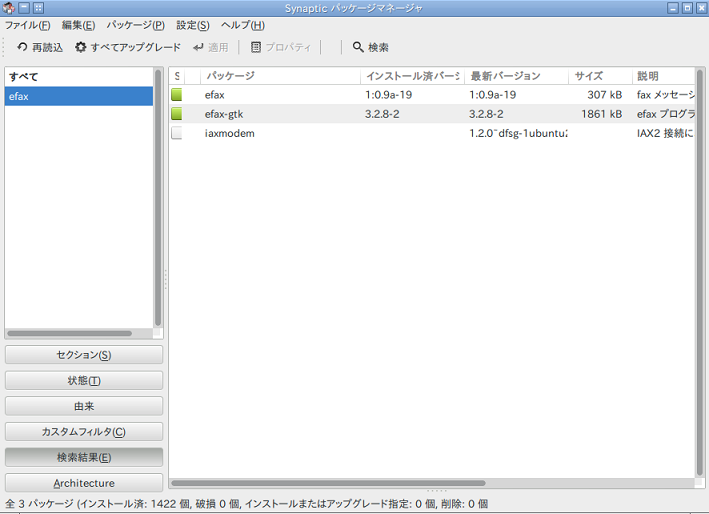709x514 pixels.
Task: Switch to セクション(S) filter view
Action: (x=84, y=355)
